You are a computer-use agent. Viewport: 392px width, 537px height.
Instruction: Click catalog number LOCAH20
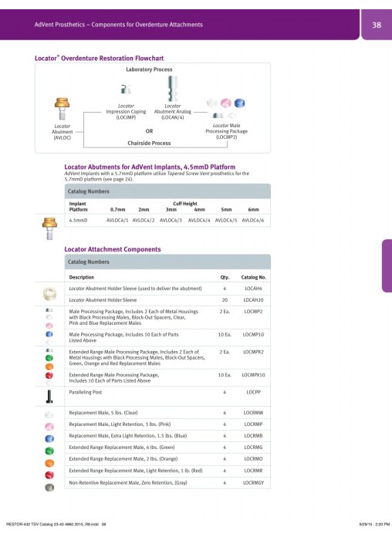click(x=253, y=300)
